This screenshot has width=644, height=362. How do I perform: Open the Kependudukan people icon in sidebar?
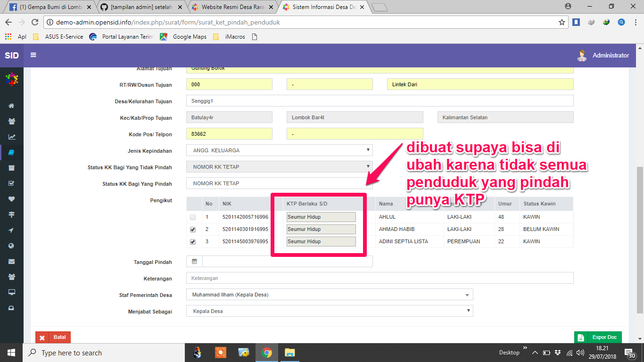[x=11, y=121]
